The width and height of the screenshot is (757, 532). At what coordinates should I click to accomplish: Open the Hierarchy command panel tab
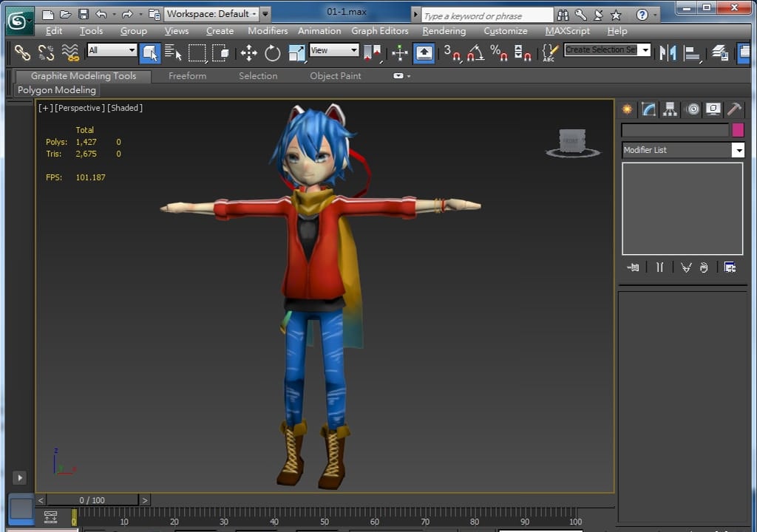coord(670,109)
